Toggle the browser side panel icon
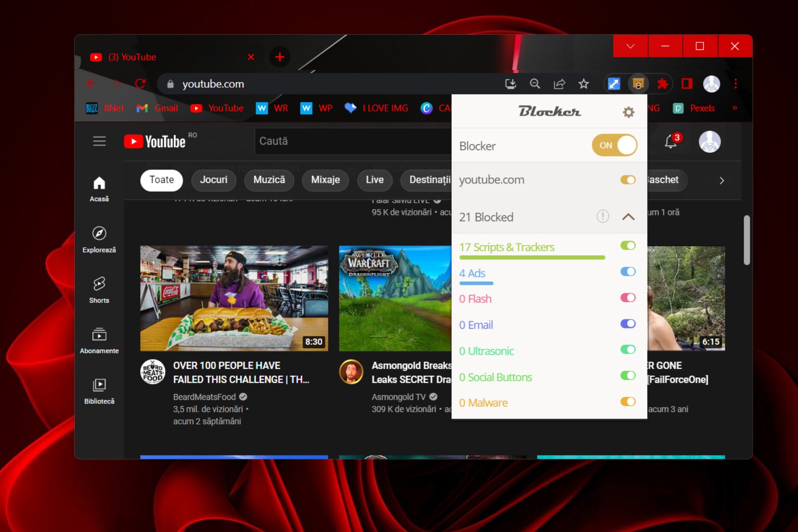The image size is (798, 532). (687, 84)
